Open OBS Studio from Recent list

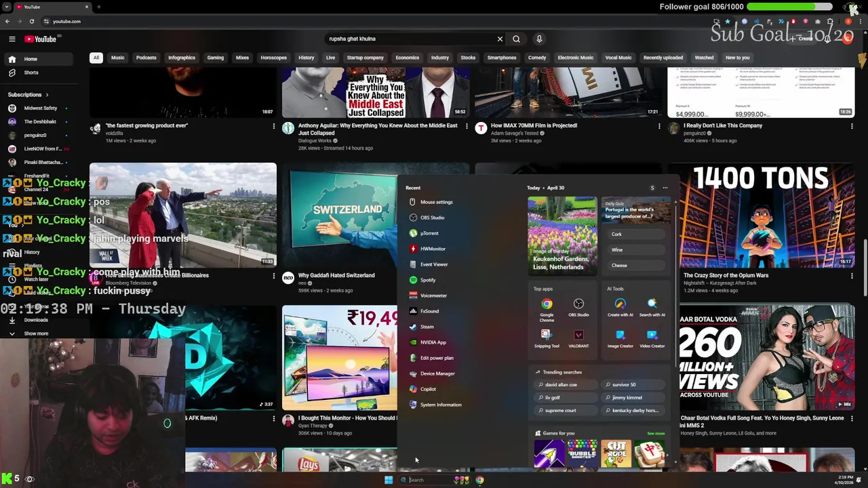[x=432, y=218]
